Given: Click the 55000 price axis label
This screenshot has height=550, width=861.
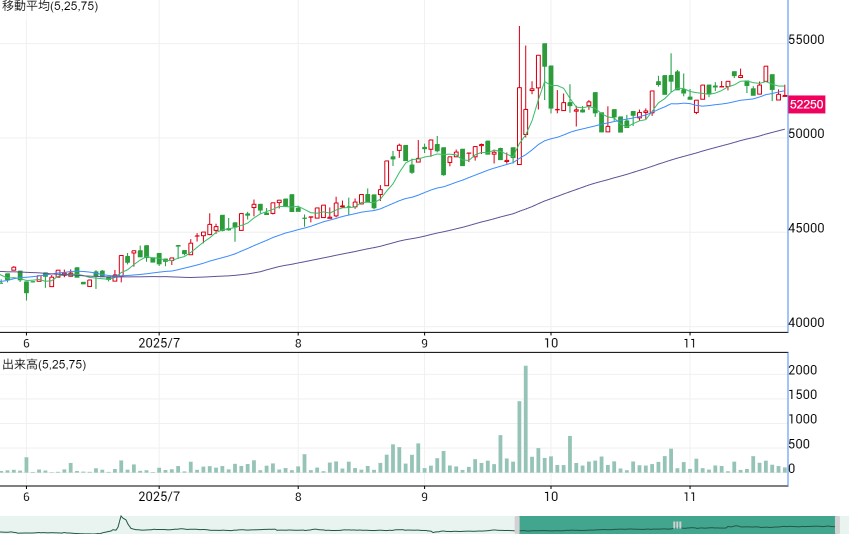Looking at the screenshot, I should 806,40.
